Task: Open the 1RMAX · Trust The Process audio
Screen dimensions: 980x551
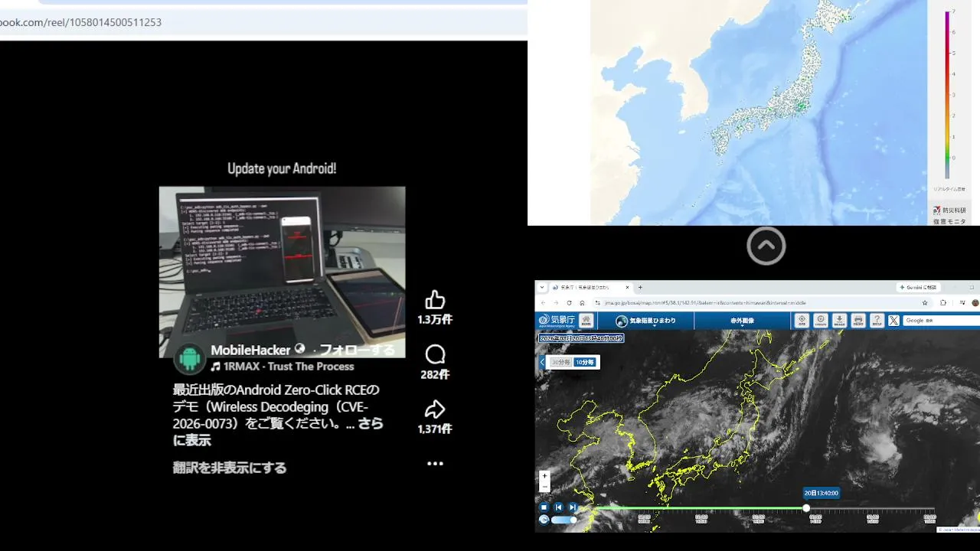Action: tap(283, 367)
